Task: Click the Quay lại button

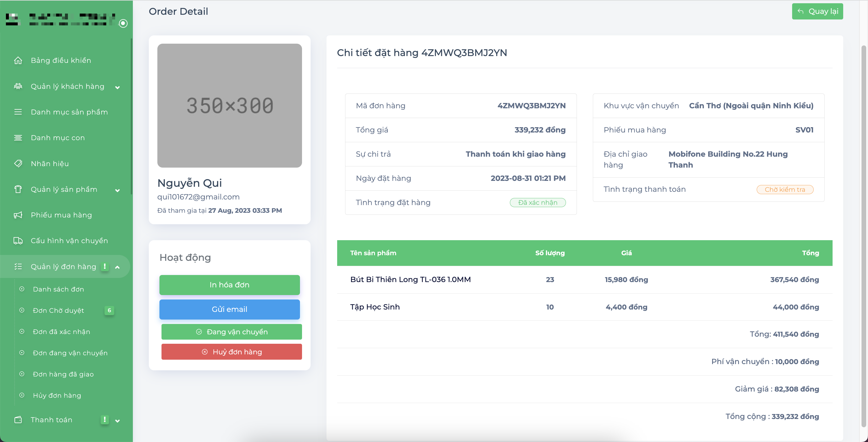Action: tap(817, 12)
